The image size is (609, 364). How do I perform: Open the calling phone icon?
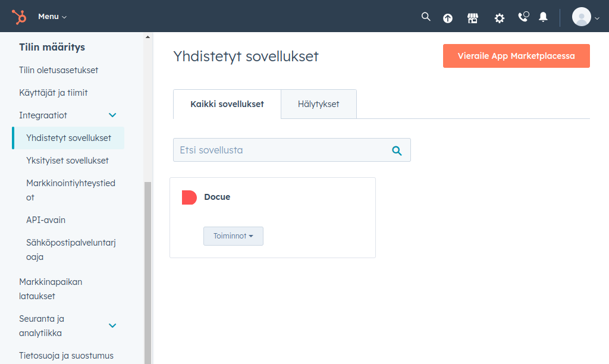click(523, 17)
